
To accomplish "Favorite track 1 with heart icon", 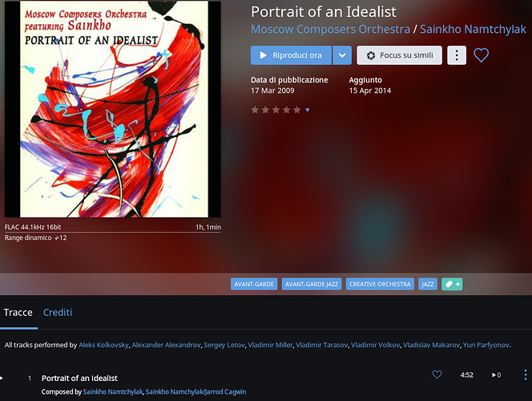I will point(437,375).
